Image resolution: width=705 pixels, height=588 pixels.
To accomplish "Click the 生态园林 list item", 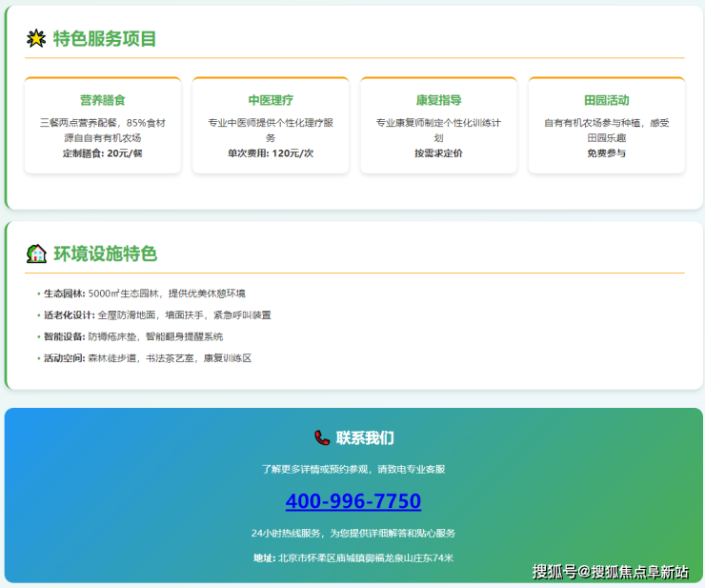I will [143, 294].
